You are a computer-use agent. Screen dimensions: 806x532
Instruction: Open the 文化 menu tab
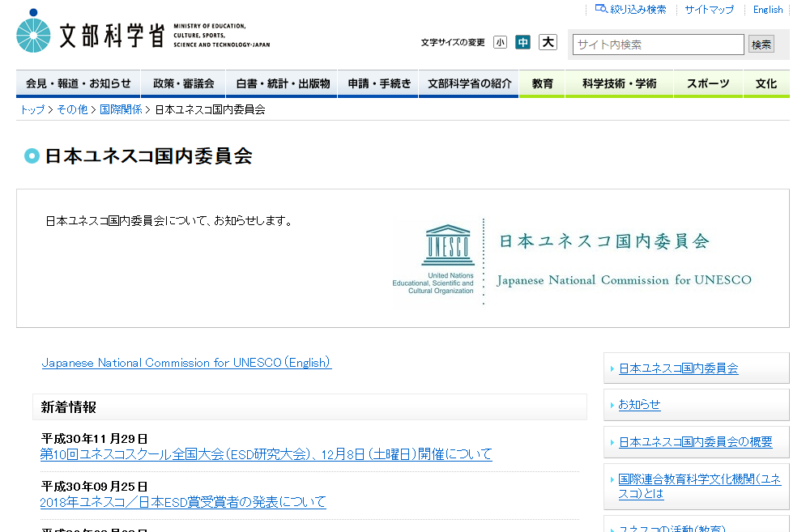click(x=766, y=83)
